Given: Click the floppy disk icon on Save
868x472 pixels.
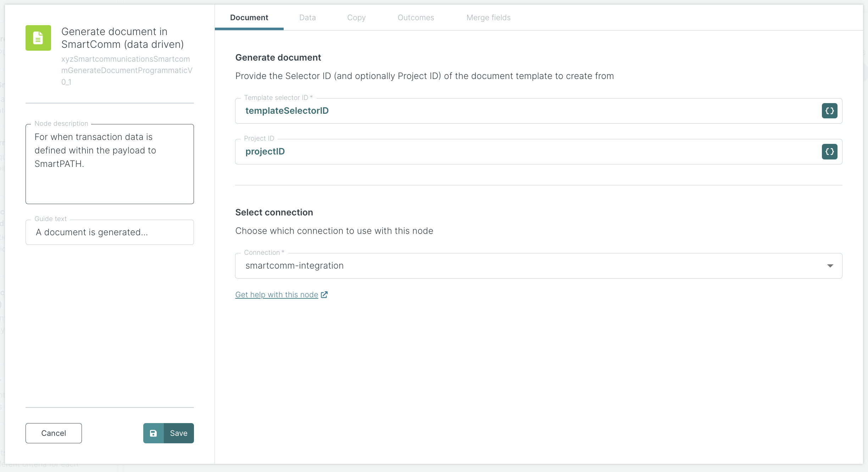Looking at the screenshot, I should [x=153, y=433].
